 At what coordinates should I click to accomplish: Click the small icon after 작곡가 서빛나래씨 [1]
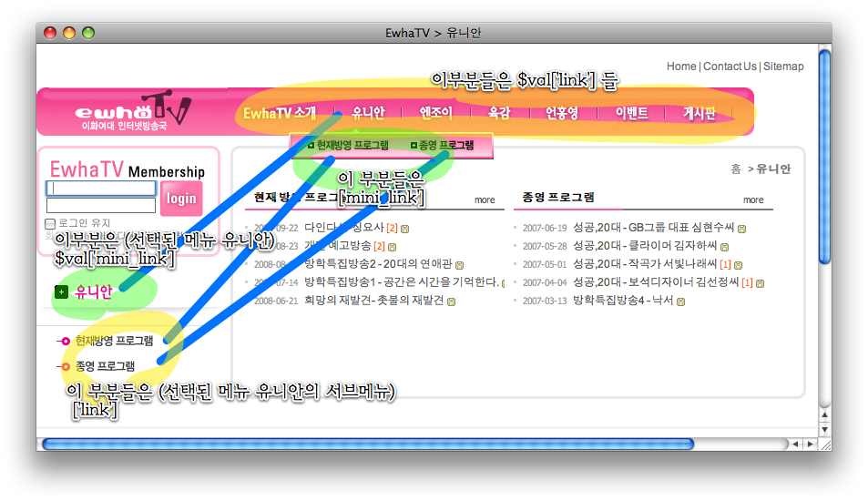(x=738, y=265)
